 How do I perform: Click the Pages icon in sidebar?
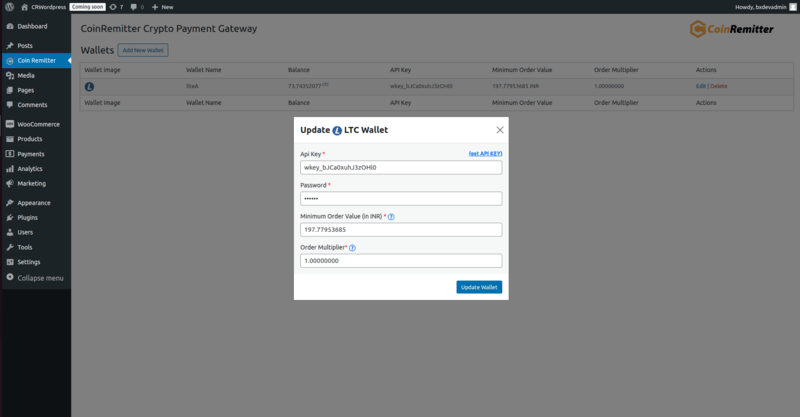point(10,90)
